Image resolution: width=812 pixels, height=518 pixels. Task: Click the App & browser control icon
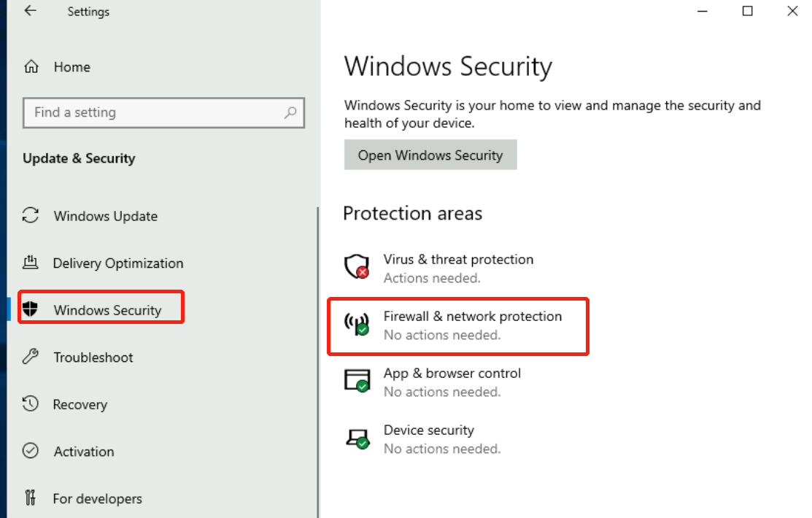(357, 381)
